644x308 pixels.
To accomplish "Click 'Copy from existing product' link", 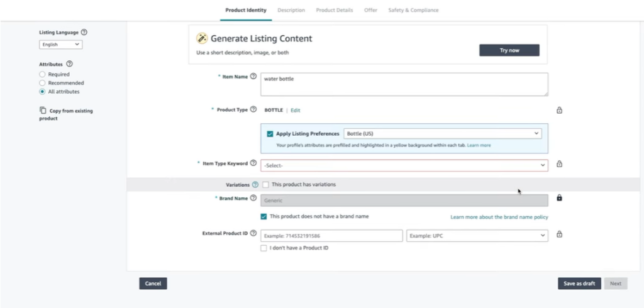I will (x=66, y=114).
